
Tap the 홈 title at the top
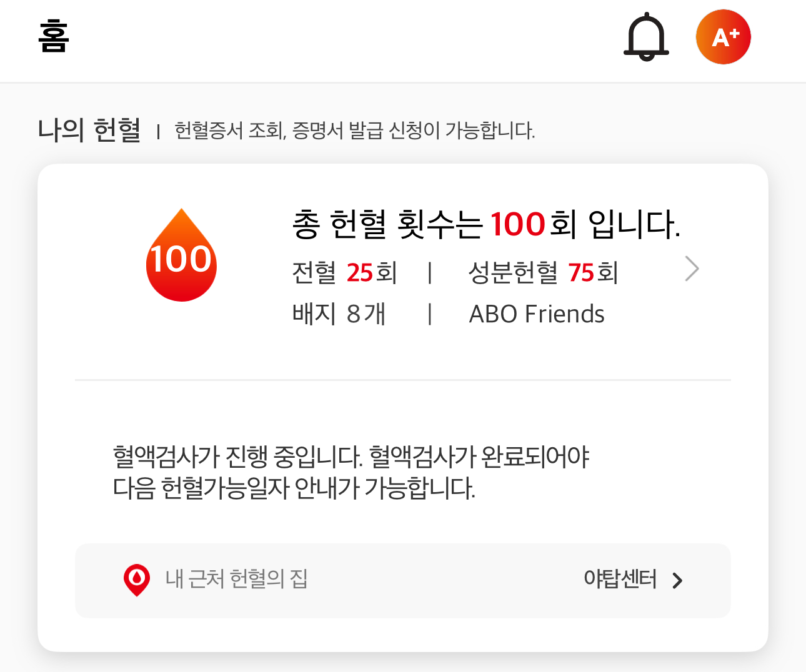(x=54, y=36)
